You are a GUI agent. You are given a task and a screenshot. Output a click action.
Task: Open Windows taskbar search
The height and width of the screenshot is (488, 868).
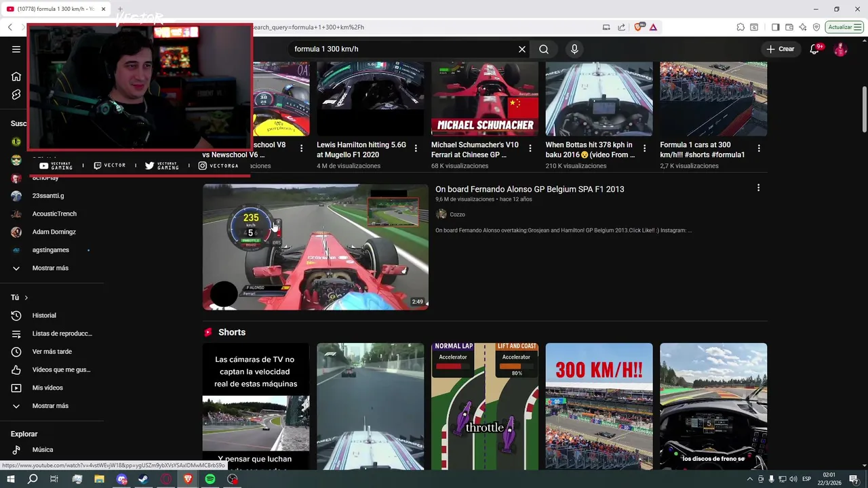[x=33, y=479]
